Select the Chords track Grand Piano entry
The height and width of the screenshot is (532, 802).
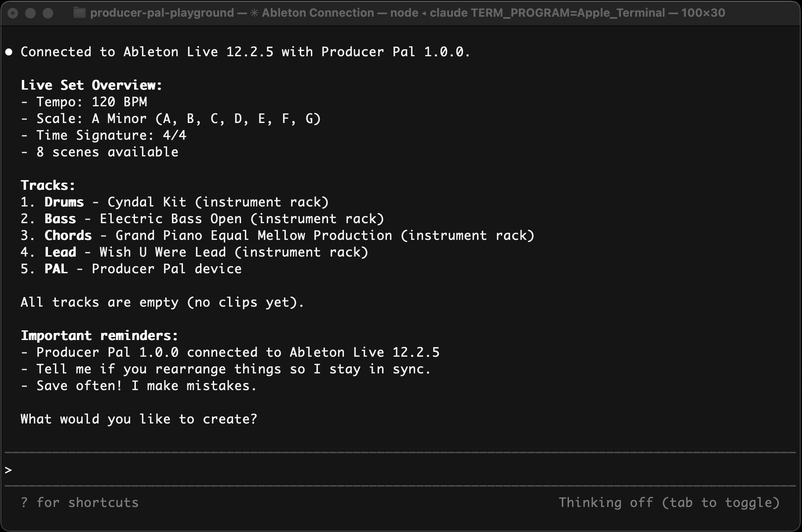click(277, 235)
